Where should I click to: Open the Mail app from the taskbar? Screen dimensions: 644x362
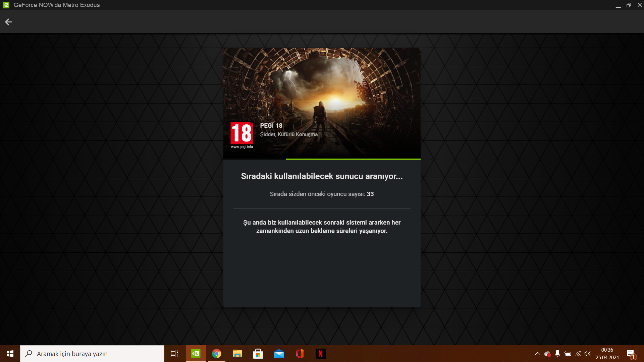pos(279,354)
